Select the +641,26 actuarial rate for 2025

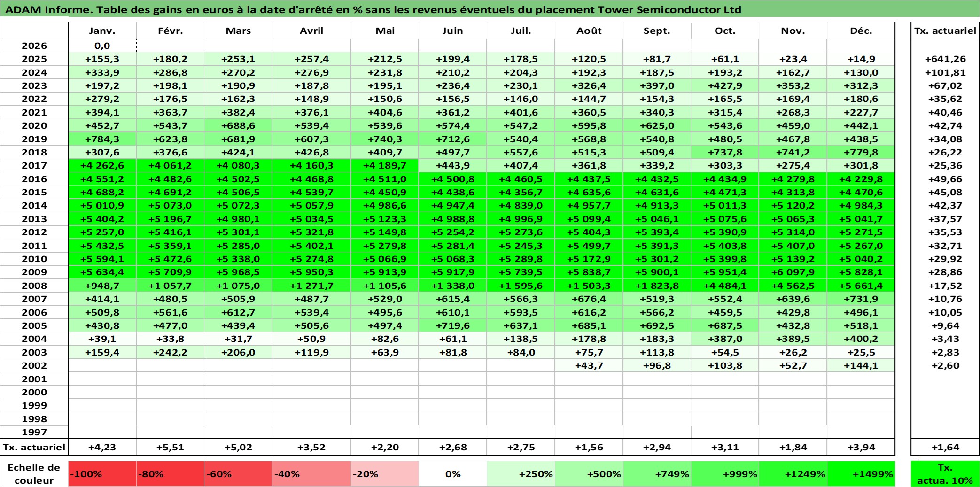[945, 59]
